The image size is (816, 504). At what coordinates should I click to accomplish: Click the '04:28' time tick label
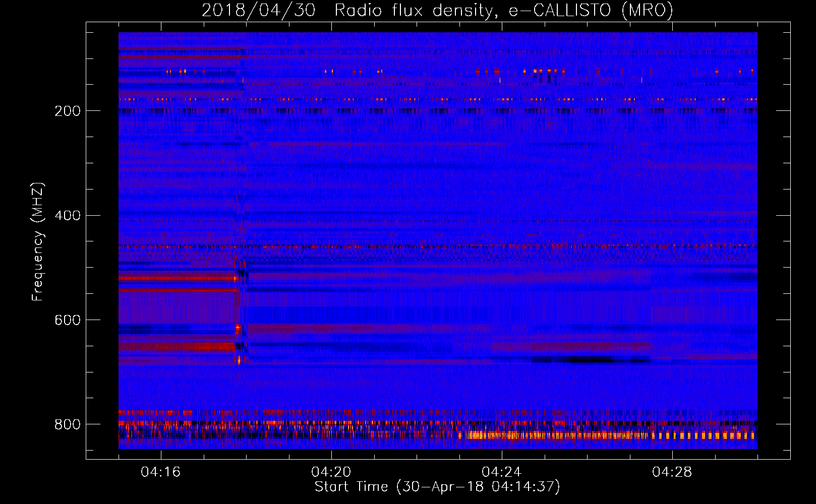[x=672, y=472]
